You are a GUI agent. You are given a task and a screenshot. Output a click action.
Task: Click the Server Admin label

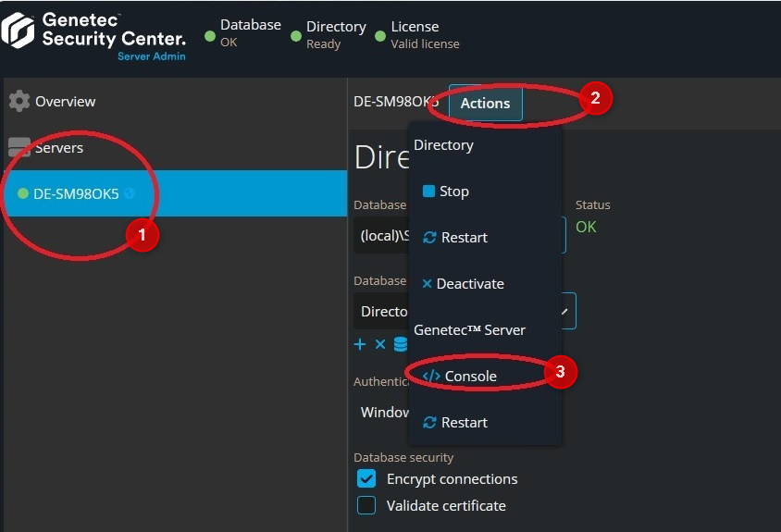click(x=152, y=56)
